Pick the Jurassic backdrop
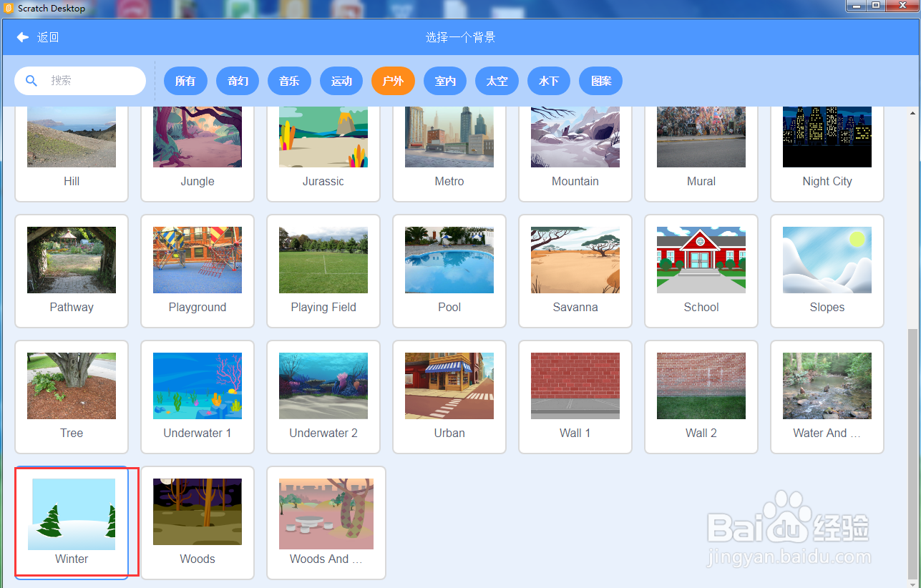Viewport: 921px width, 588px height. click(x=323, y=153)
